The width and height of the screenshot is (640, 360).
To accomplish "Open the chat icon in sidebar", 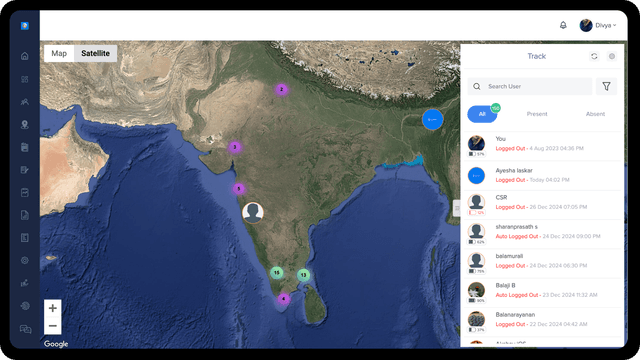I will [25, 329].
